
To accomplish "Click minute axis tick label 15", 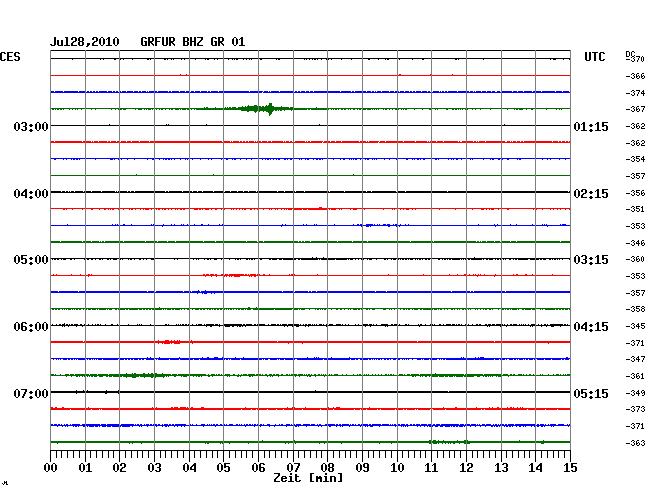I will click(570, 468).
